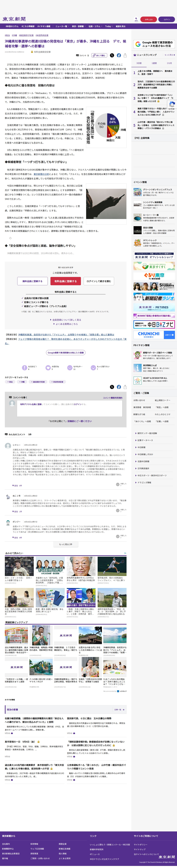Go to こちら特報部 in navigation
The image size is (177, 868).
coord(28,26)
